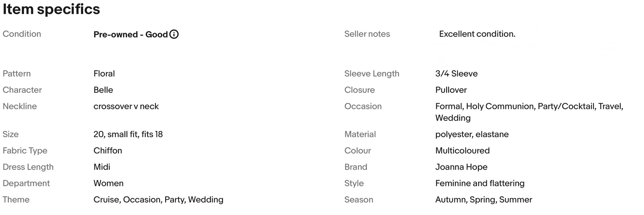Viewport: 644px width, 215px height.
Task: Click the polyester, elastane material value
Action: [472, 134]
